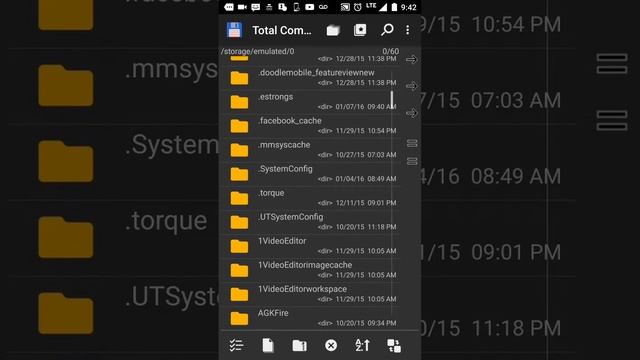This screenshot has height=360, width=640.
Task: Open the .estrongs folder name
Action: pyautogui.click(x=276, y=97)
